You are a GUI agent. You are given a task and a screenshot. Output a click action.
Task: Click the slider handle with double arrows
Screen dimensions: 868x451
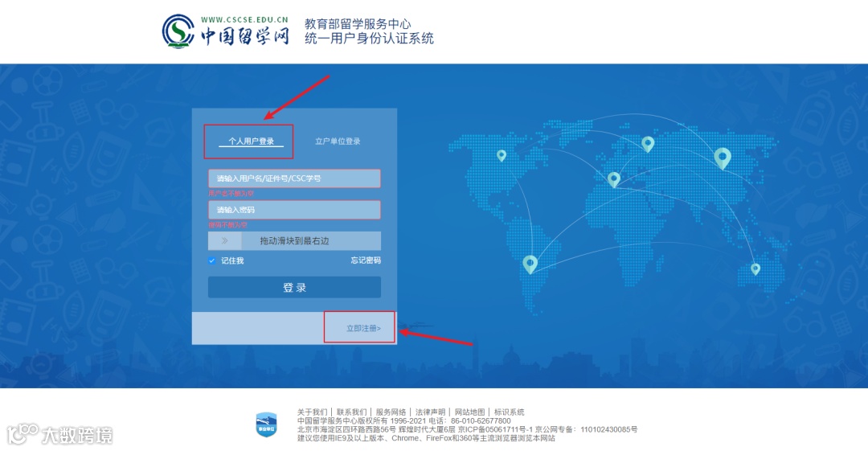225,240
